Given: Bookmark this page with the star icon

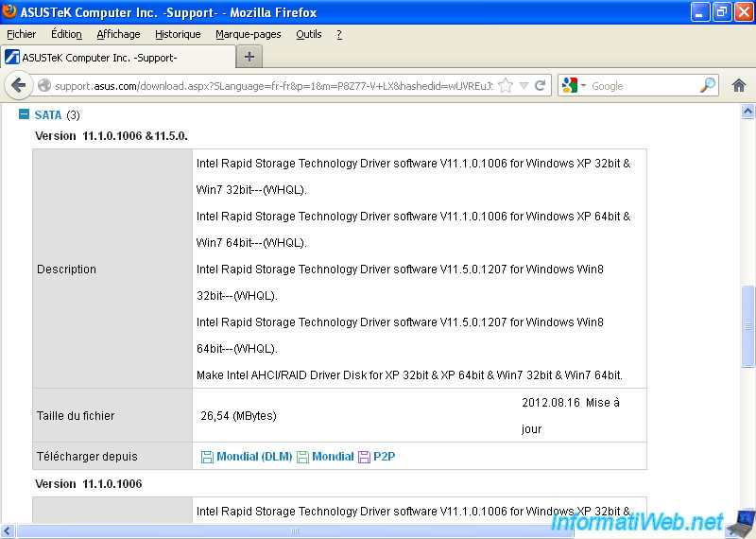Looking at the screenshot, I should [x=506, y=85].
